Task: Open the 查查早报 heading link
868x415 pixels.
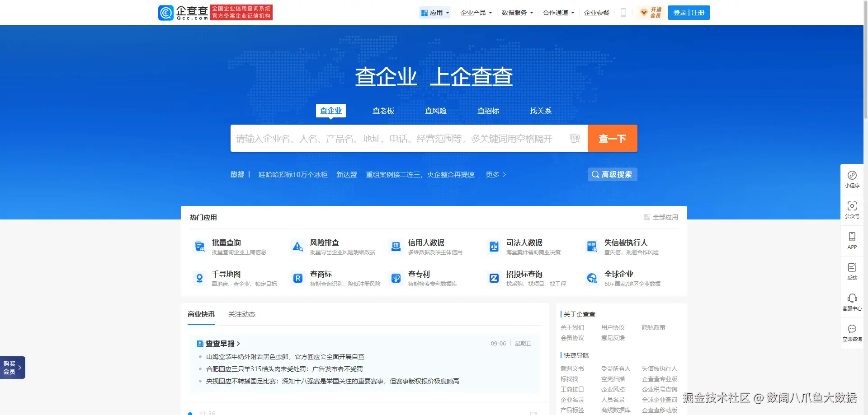Action: click(x=222, y=344)
